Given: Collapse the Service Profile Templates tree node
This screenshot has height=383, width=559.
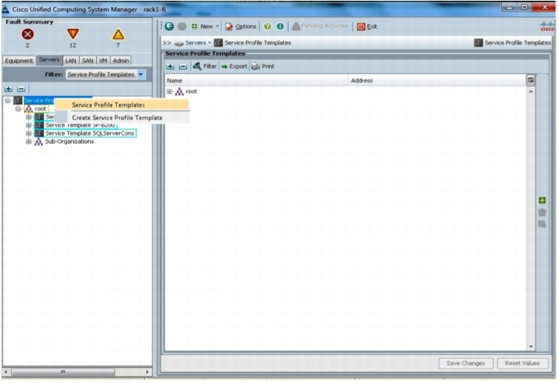Looking at the screenshot, I should pos(7,101).
